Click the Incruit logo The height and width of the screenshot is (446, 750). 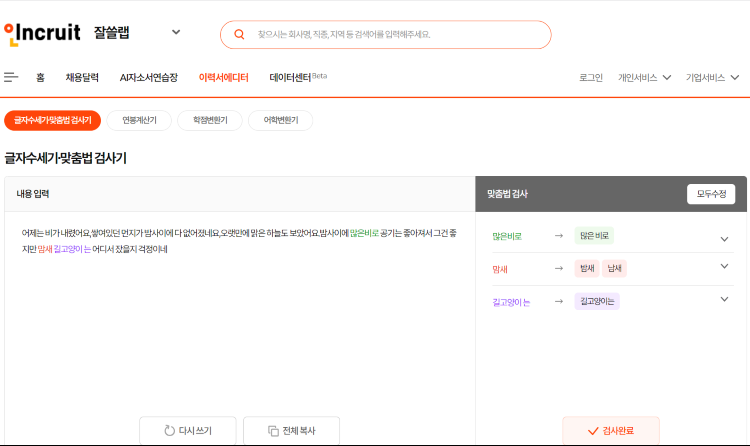point(42,34)
